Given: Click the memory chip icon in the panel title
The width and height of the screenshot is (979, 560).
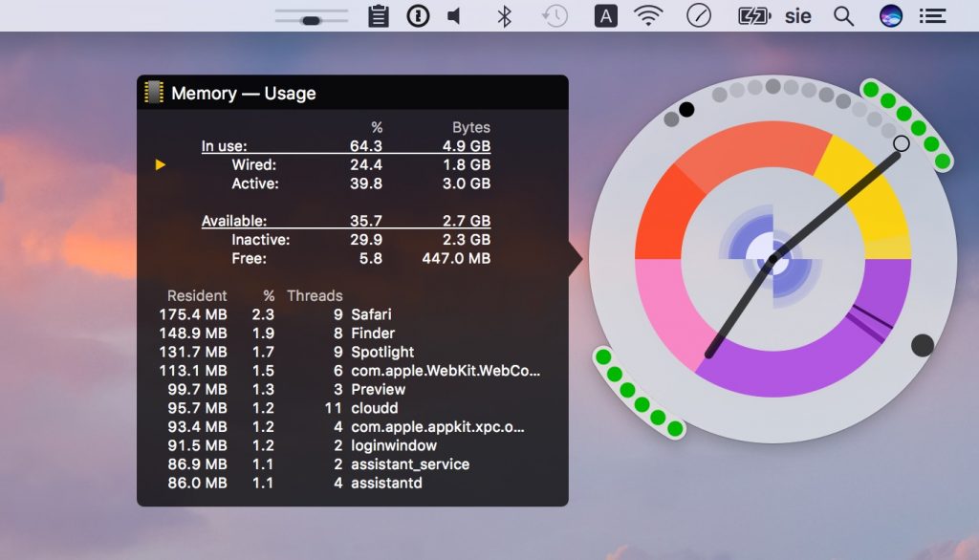Looking at the screenshot, I should pyautogui.click(x=153, y=93).
